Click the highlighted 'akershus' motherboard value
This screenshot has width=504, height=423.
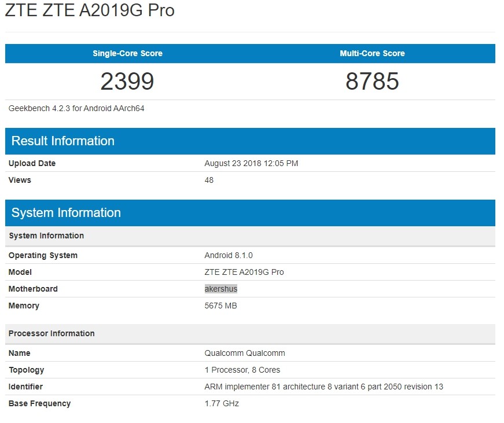pos(221,289)
